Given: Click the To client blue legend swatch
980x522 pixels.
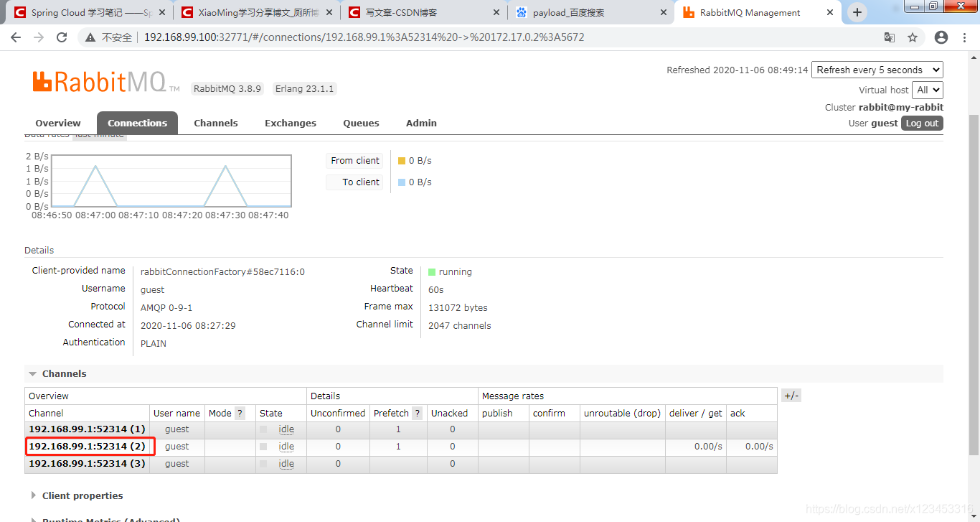Looking at the screenshot, I should click(402, 182).
